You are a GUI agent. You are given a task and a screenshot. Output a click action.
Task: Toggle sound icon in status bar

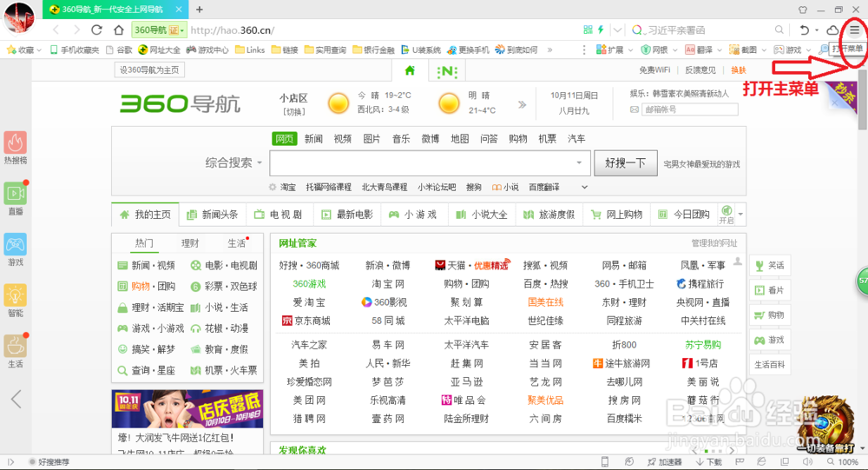[807, 461]
